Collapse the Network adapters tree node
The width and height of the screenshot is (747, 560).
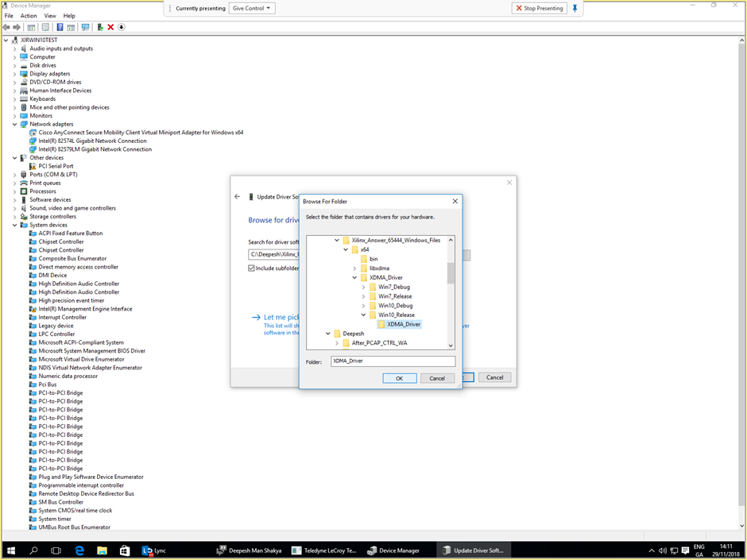14,124
